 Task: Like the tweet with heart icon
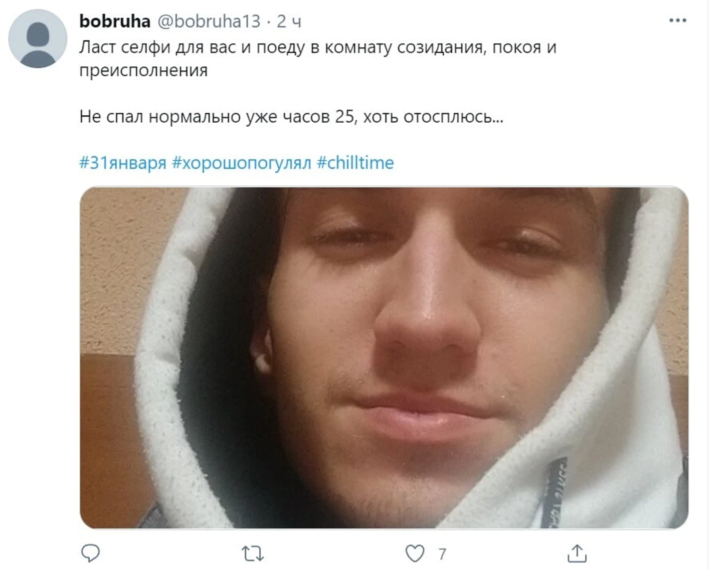[x=414, y=554]
